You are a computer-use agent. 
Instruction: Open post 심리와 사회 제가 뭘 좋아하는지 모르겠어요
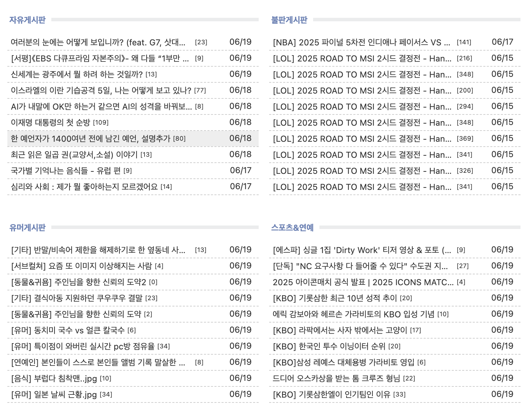point(84,187)
